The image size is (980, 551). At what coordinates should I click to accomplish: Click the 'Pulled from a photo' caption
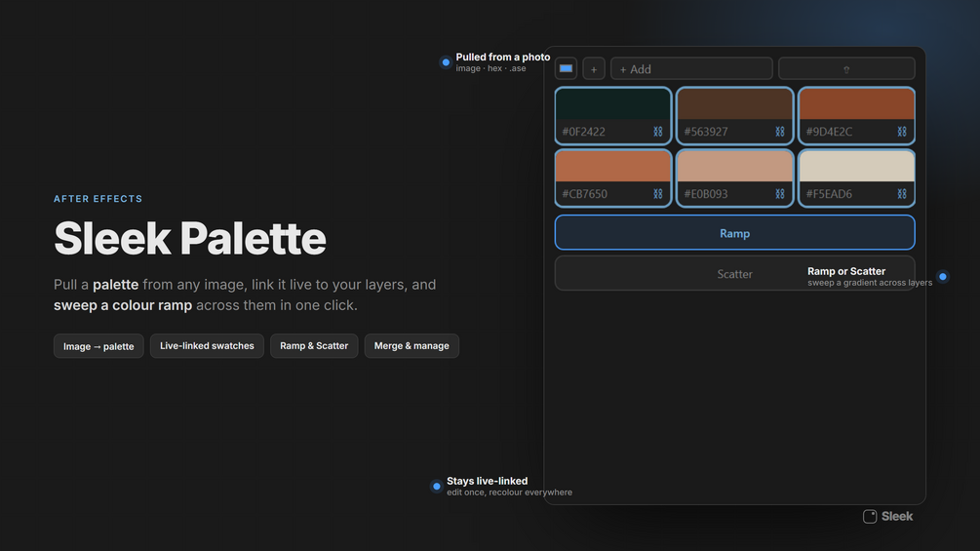[502, 57]
